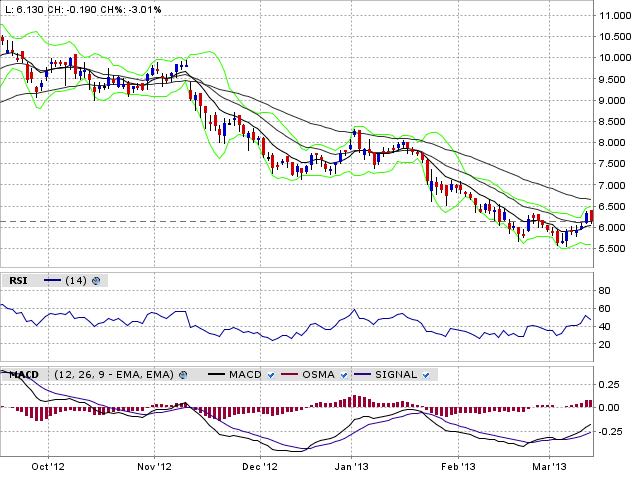Click the RSI (14) period label
Image resolution: width=640 pixels, height=480 pixels.
(x=76, y=281)
